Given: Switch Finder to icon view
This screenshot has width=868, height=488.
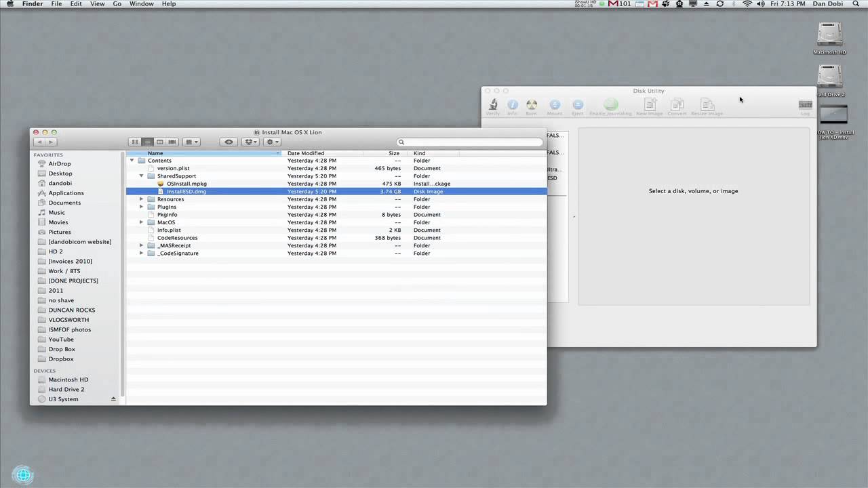Looking at the screenshot, I should click(134, 142).
